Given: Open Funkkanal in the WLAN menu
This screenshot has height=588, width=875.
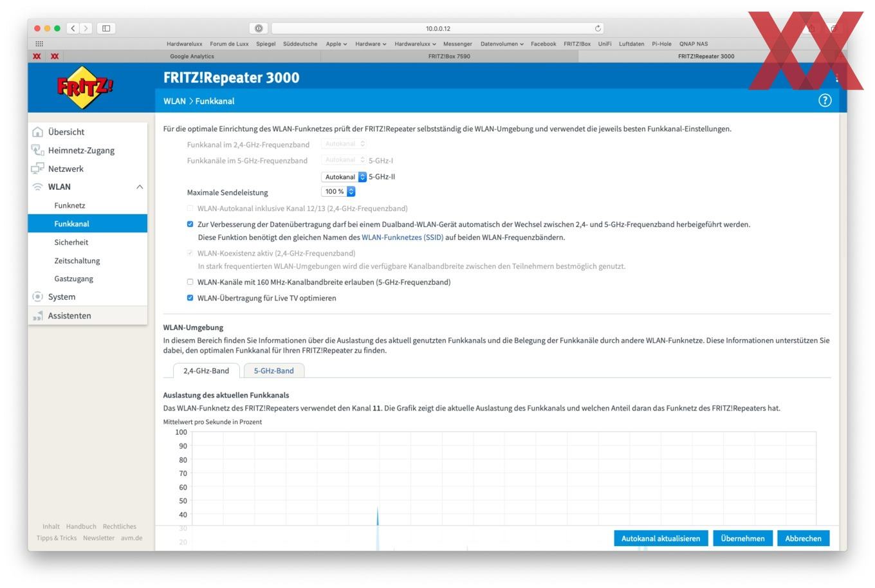Looking at the screenshot, I should pos(87,224).
